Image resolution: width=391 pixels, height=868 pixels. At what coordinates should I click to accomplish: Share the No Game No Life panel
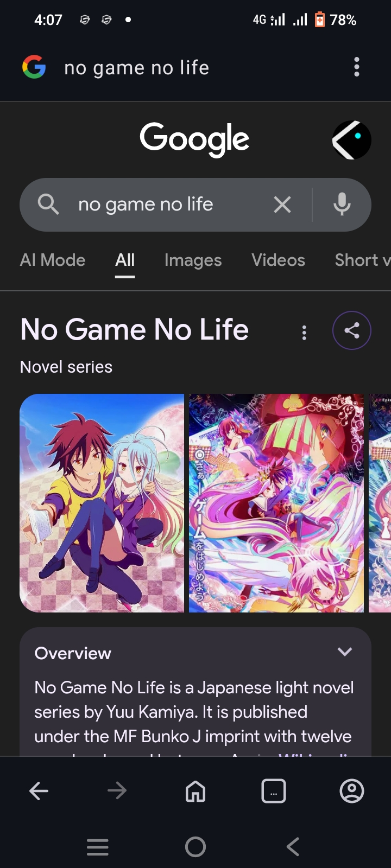(352, 330)
